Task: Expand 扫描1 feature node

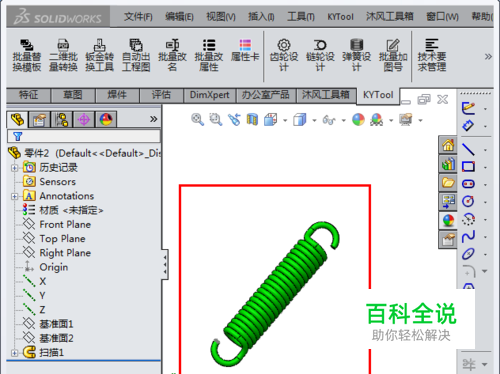Action: pos(14,353)
